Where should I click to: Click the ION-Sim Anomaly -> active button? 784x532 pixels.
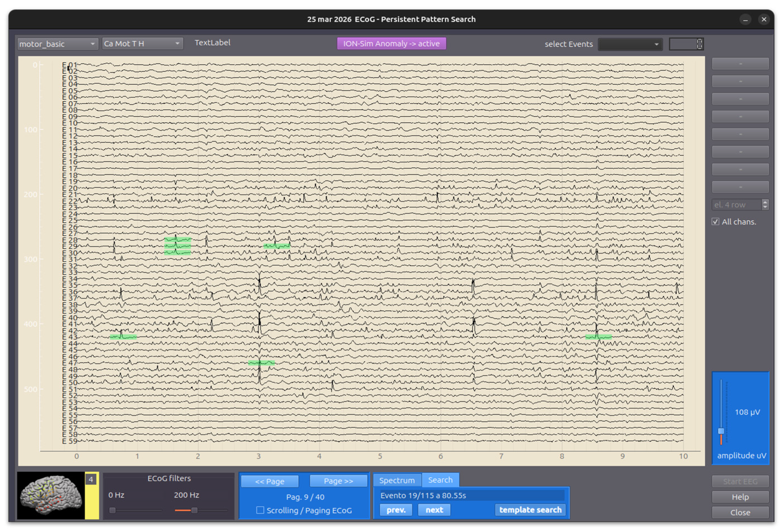(391, 43)
